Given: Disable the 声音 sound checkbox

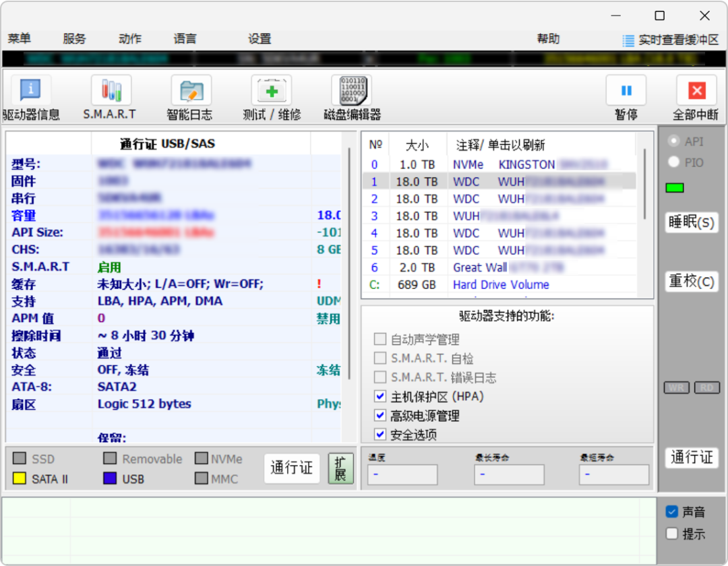Looking at the screenshot, I should 672,511.
